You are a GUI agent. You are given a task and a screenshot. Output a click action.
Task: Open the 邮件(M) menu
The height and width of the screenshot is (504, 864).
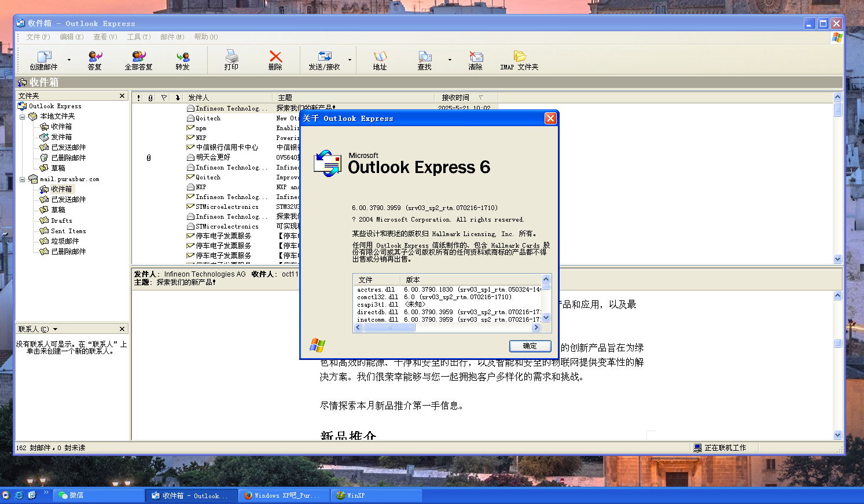(x=172, y=37)
